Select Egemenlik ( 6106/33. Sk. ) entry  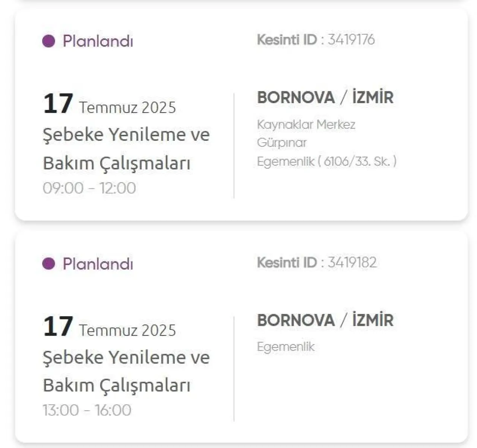[327, 161]
